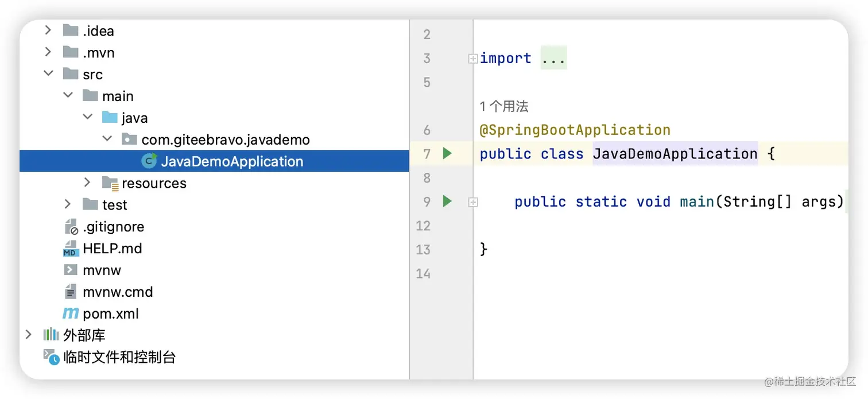Viewport: 868px width, 399px height.
Task: Unfold the main method body
Action: click(473, 202)
